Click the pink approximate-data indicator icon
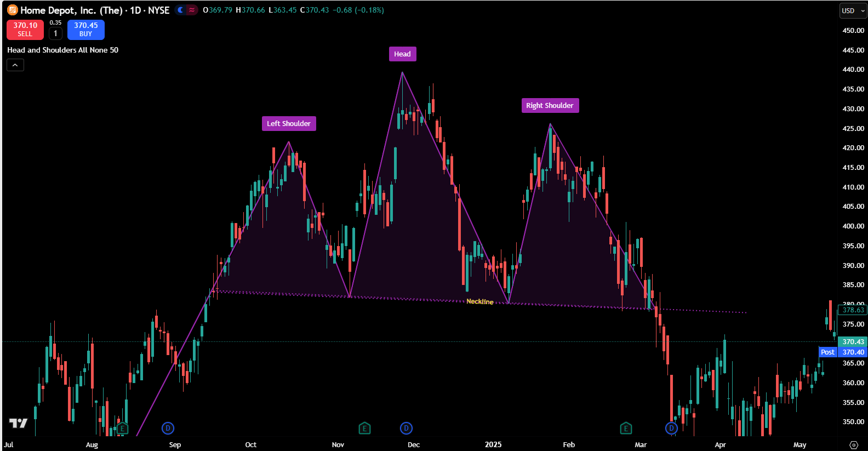Image resolution: width=868 pixels, height=451 pixels. 191,10
